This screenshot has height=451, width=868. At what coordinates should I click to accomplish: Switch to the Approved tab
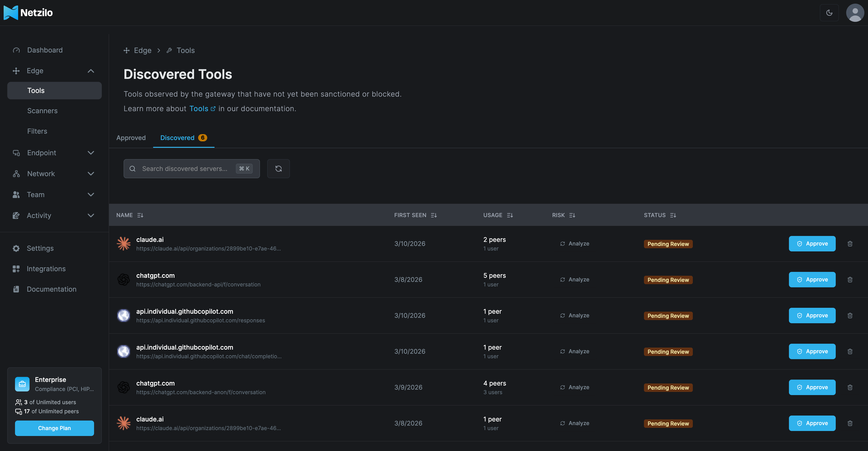click(131, 138)
